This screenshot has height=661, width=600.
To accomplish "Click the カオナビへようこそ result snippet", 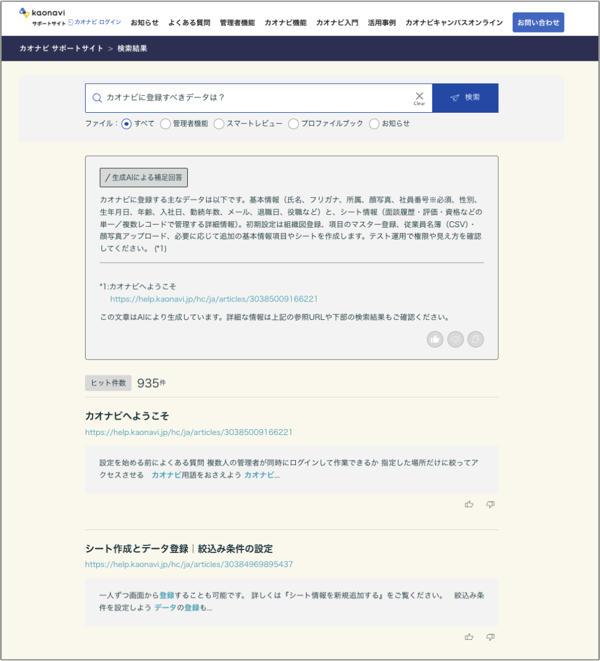I will (291, 469).
